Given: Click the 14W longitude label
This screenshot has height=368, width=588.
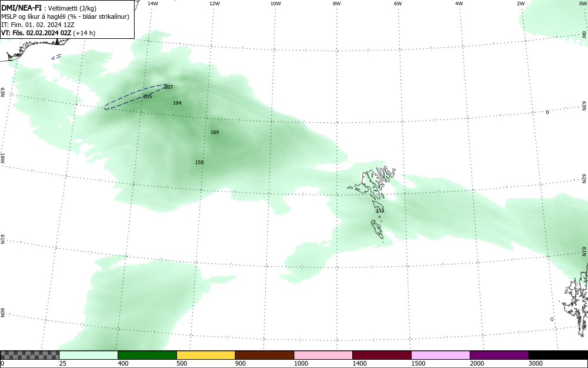Looking at the screenshot, I should point(153,4).
